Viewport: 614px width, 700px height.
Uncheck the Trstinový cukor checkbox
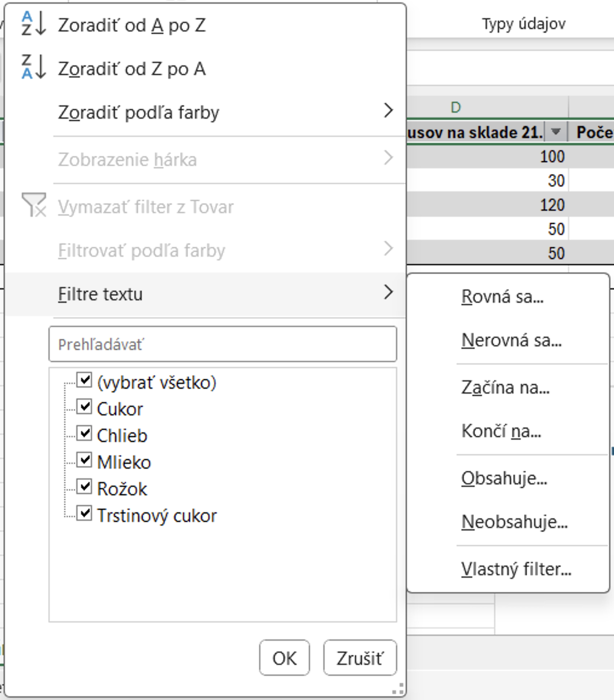[84, 513]
